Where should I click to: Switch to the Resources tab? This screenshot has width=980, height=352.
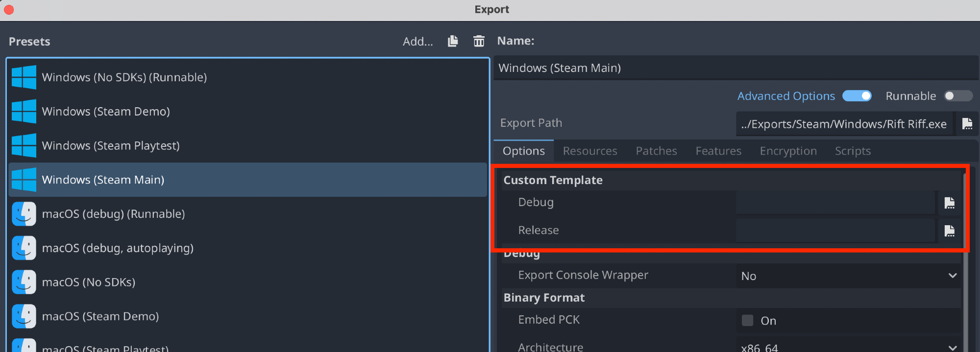(589, 151)
